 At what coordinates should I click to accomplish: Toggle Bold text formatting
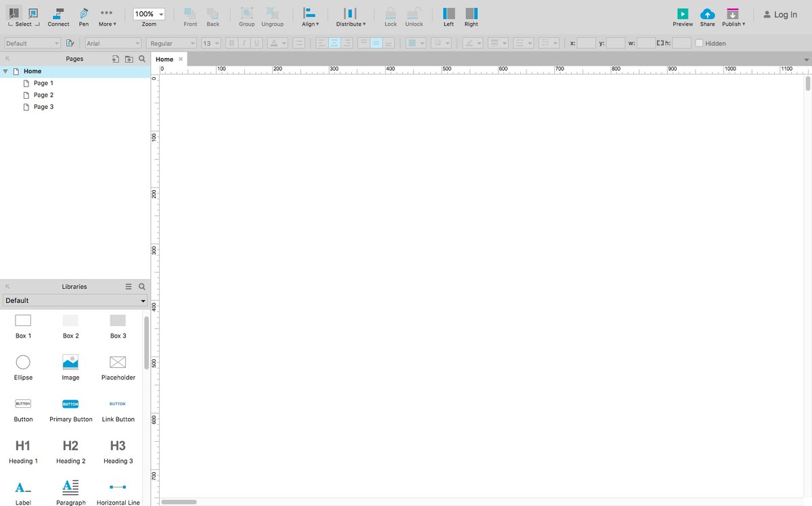(x=232, y=43)
